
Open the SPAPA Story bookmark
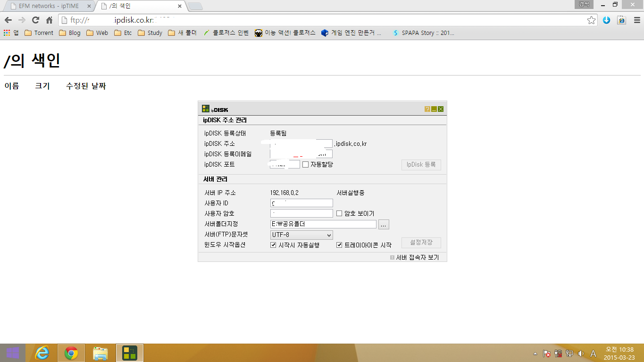pos(424,33)
